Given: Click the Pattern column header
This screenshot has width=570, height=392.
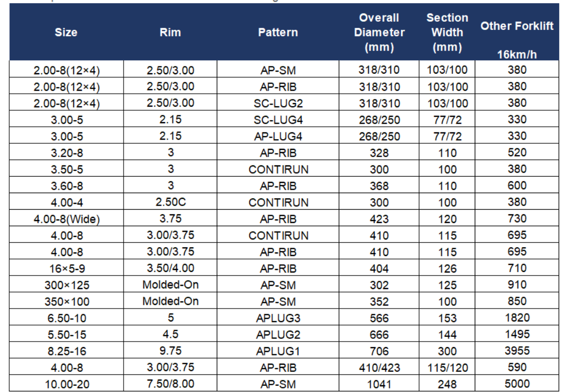Looking at the screenshot, I should coord(278,32).
